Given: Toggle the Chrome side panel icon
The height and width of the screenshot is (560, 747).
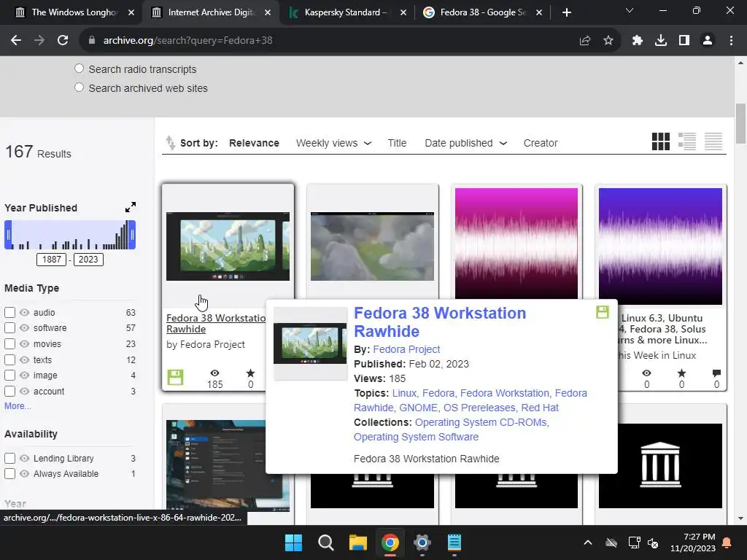Looking at the screenshot, I should pyautogui.click(x=684, y=41).
